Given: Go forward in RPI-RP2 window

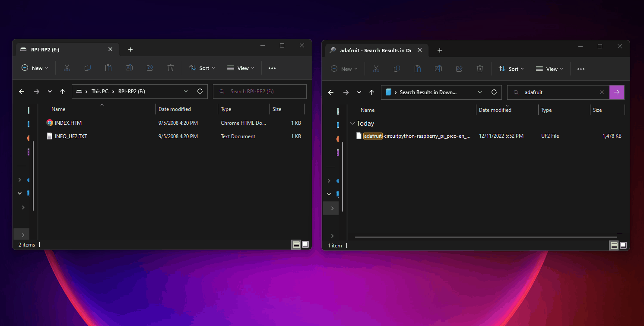Looking at the screenshot, I should pyautogui.click(x=37, y=92).
